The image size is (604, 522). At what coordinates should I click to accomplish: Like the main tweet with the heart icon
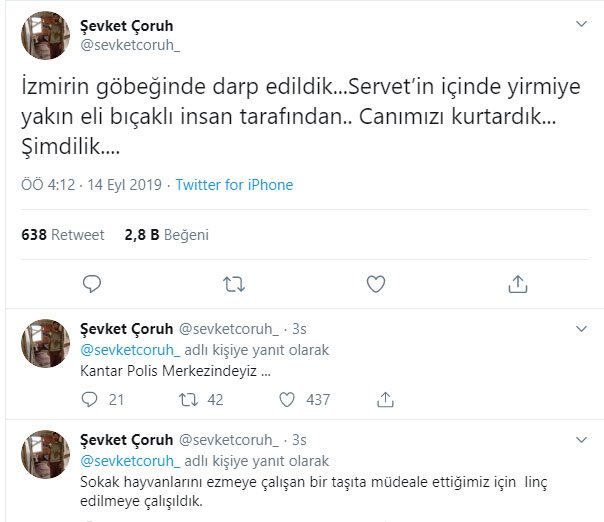pos(376,284)
